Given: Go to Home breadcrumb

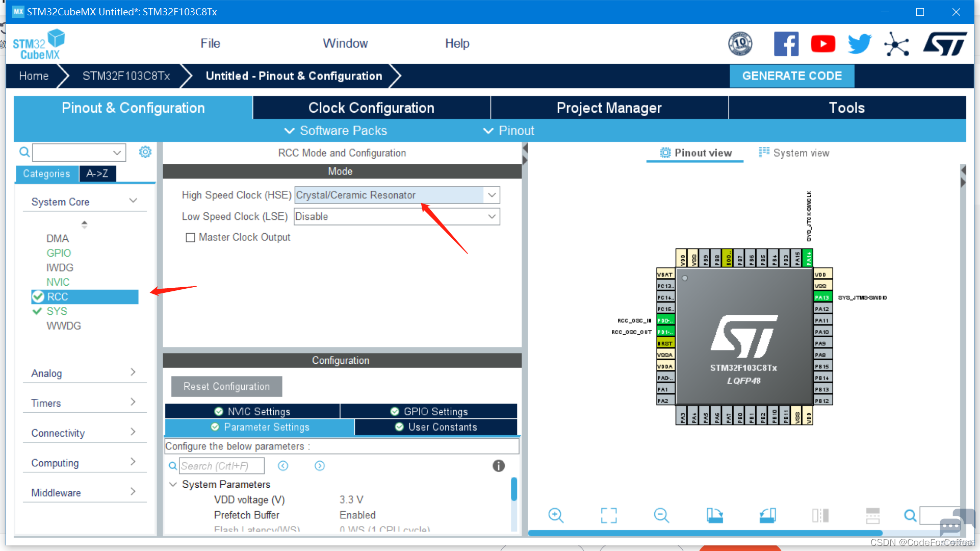Looking at the screenshot, I should click(x=34, y=76).
